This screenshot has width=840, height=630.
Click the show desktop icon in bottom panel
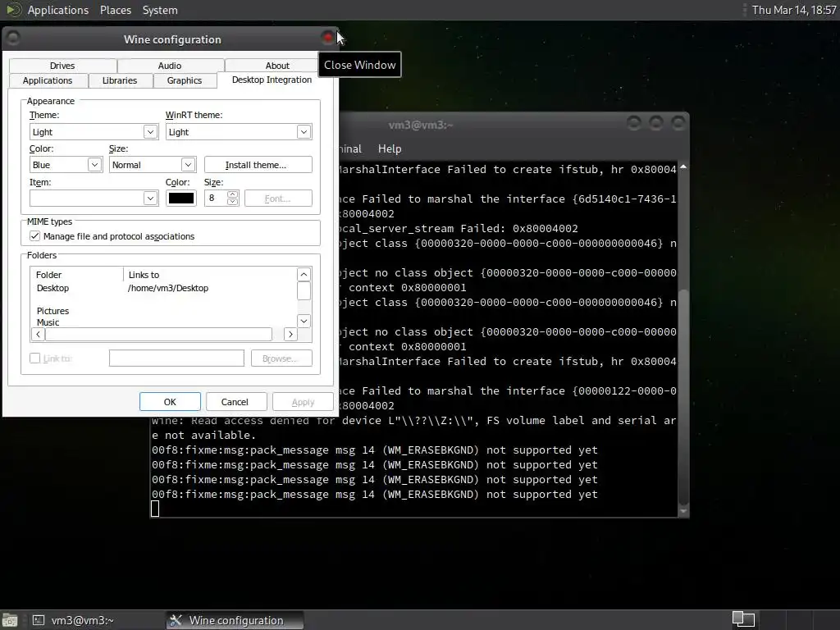tap(10, 620)
